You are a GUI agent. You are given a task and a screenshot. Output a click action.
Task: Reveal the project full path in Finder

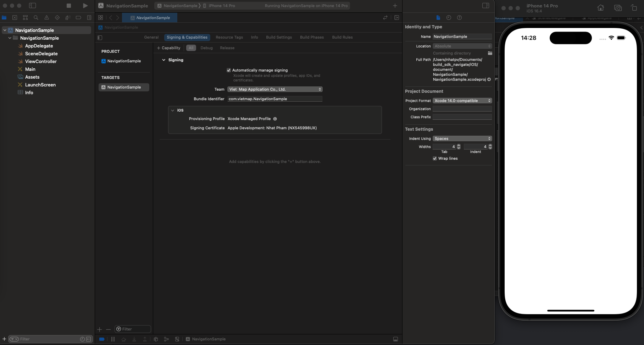489,79
